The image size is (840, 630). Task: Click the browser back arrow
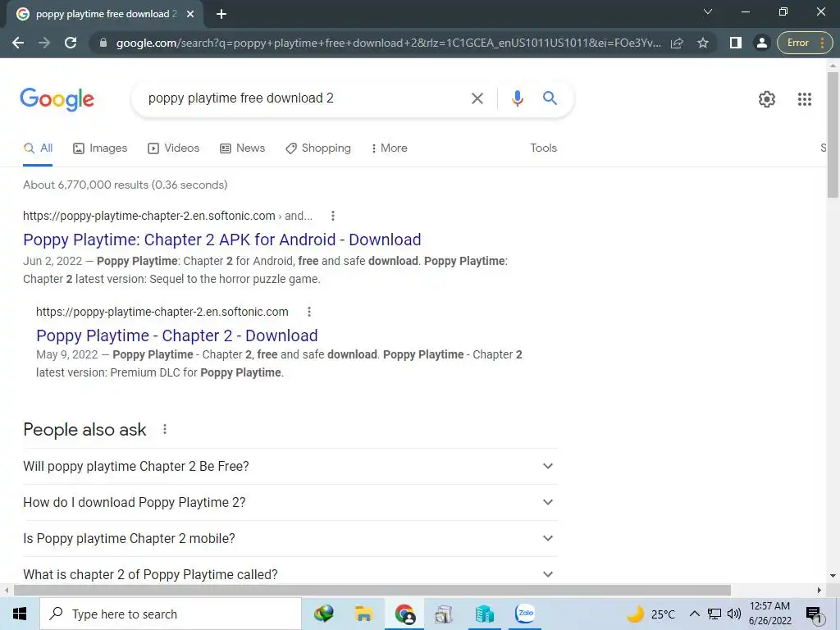pyautogui.click(x=18, y=43)
